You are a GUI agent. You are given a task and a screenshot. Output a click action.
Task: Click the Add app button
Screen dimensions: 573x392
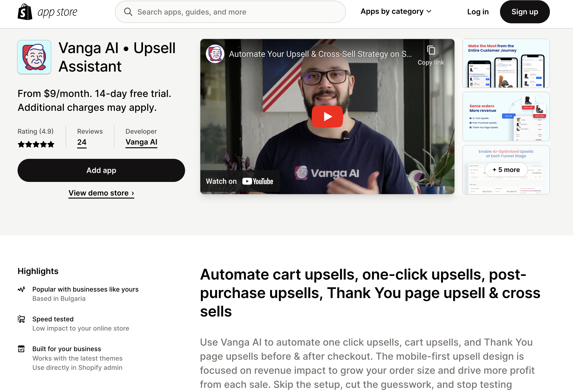tap(101, 171)
